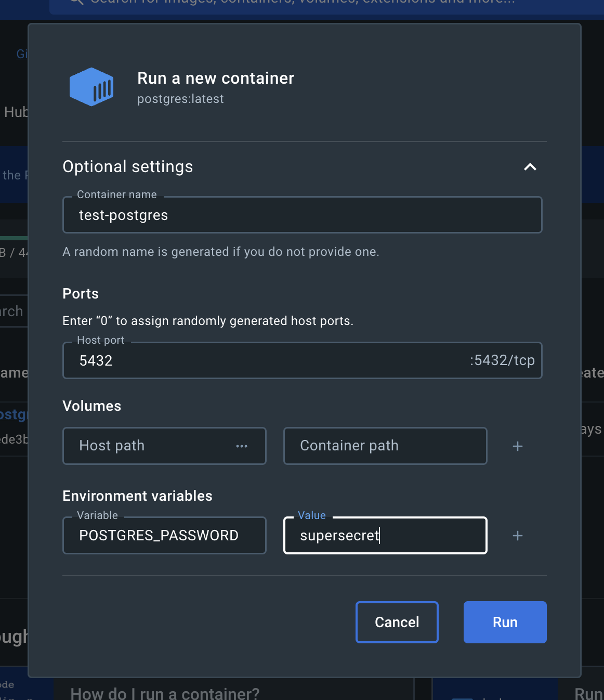Add another environment variable with the plus icon

(518, 535)
